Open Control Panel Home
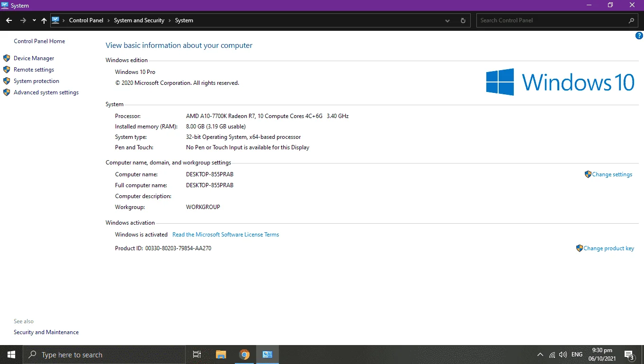644x364 pixels. pos(39,41)
